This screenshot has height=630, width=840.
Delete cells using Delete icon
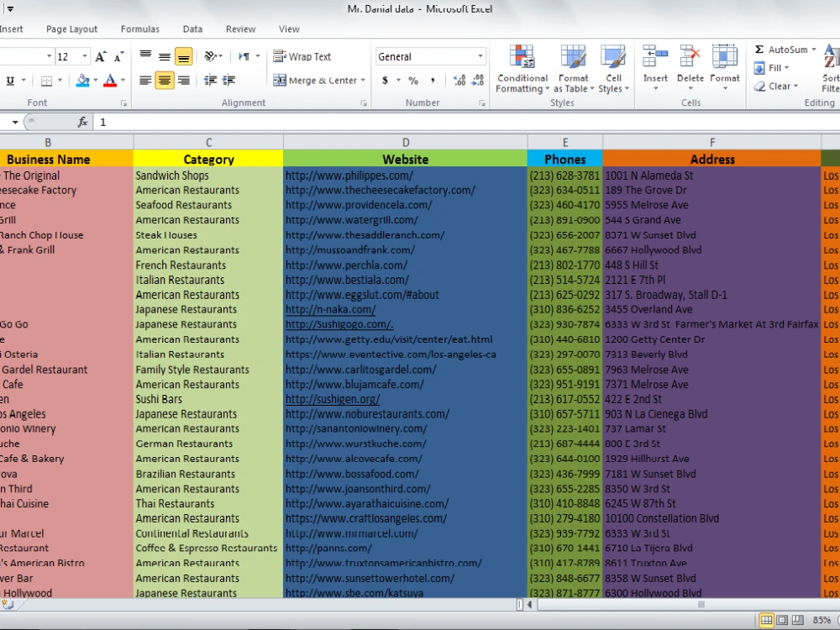(690, 58)
